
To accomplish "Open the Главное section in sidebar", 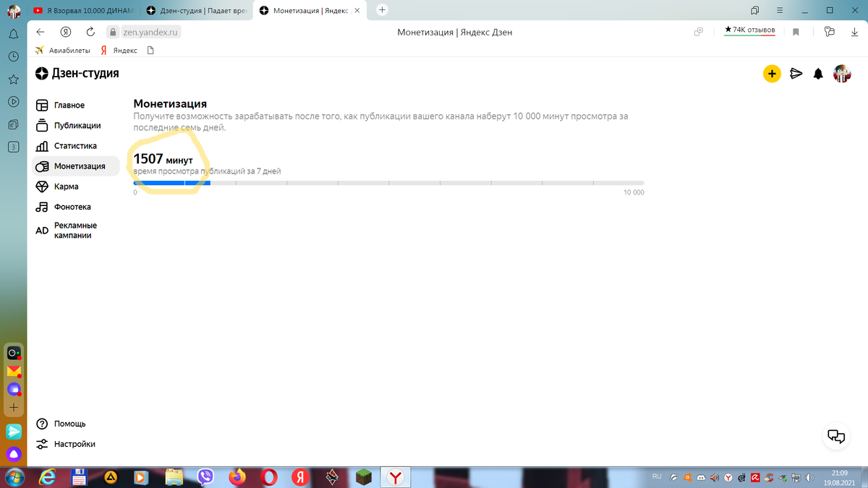I will pos(69,105).
